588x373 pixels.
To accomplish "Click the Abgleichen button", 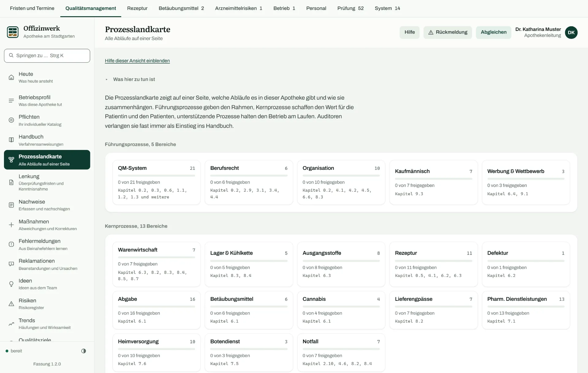I will click(493, 32).
